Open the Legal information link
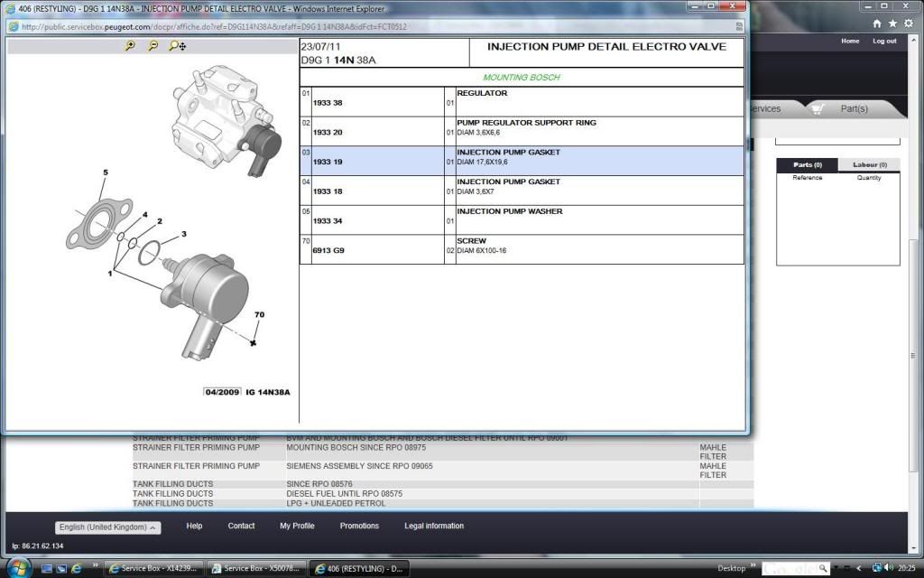 coord(434,526)
